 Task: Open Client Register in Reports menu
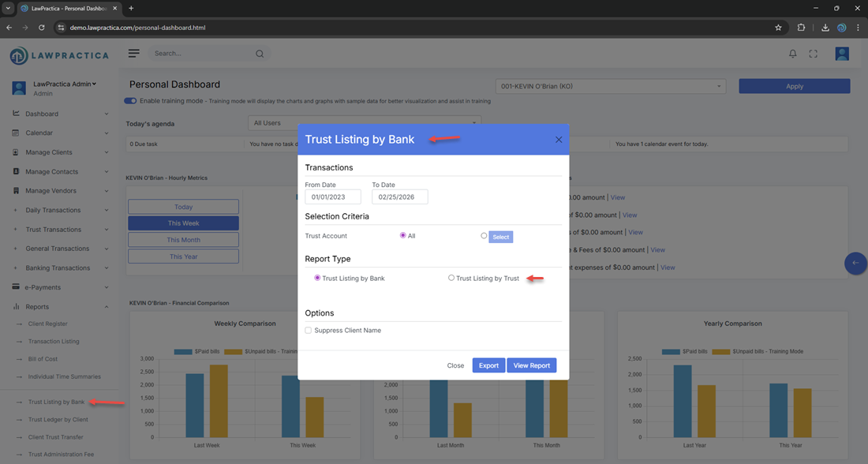coord(47,324)
